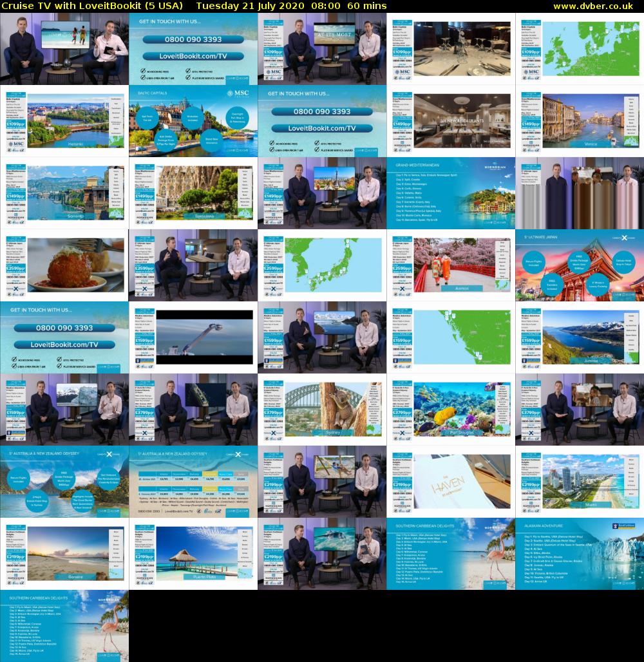This screenshot has height=662, width=644.
Task: Open the Australia Odyssey price table thumbnail
Action: 193,482
